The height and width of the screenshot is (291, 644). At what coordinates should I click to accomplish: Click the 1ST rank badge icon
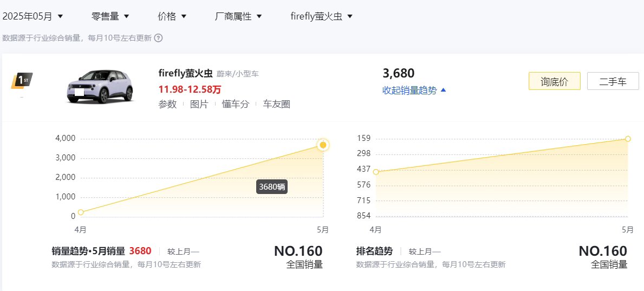click(22, 81)
